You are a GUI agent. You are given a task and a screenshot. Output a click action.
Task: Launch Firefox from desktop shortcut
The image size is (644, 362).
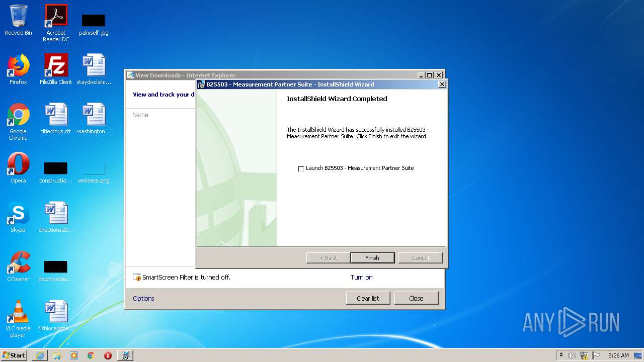click(x=18, y=69)
